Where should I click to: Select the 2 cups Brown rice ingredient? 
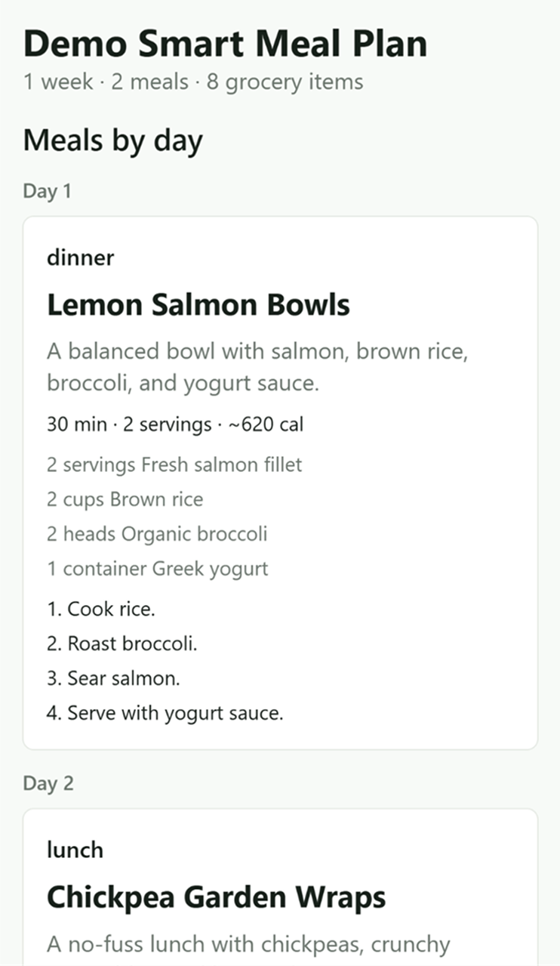[125, 499]
